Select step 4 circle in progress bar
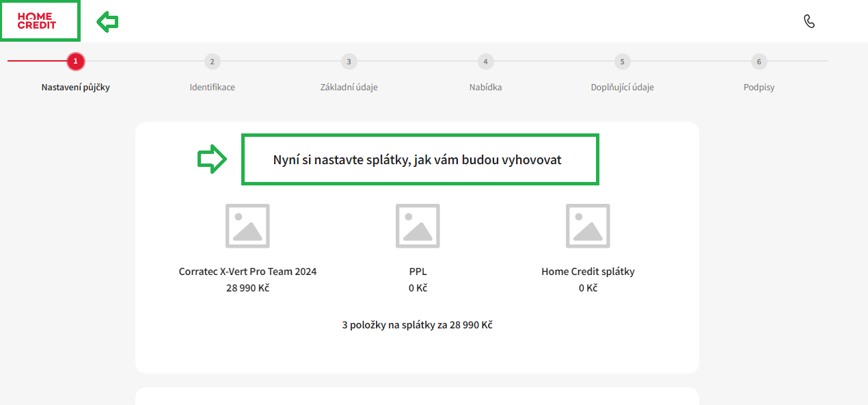 coord(485,62)
